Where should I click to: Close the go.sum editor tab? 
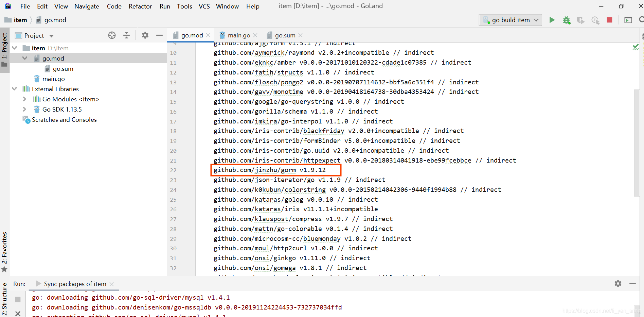[x=301, y=35]
